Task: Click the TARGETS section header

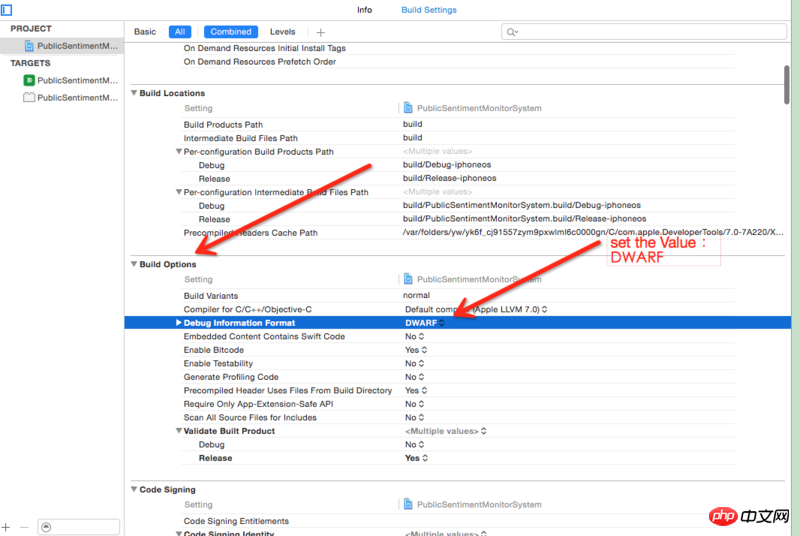Action: 30,63
